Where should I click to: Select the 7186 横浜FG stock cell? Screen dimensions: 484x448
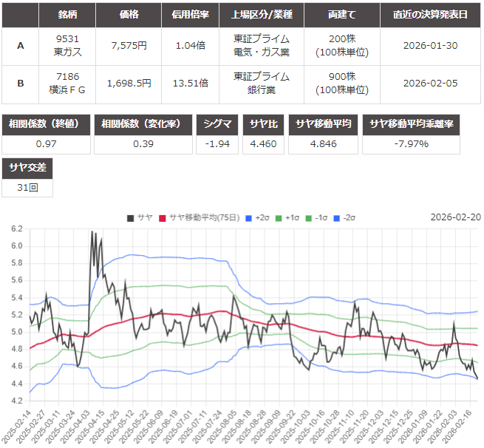tap(67, 83)
